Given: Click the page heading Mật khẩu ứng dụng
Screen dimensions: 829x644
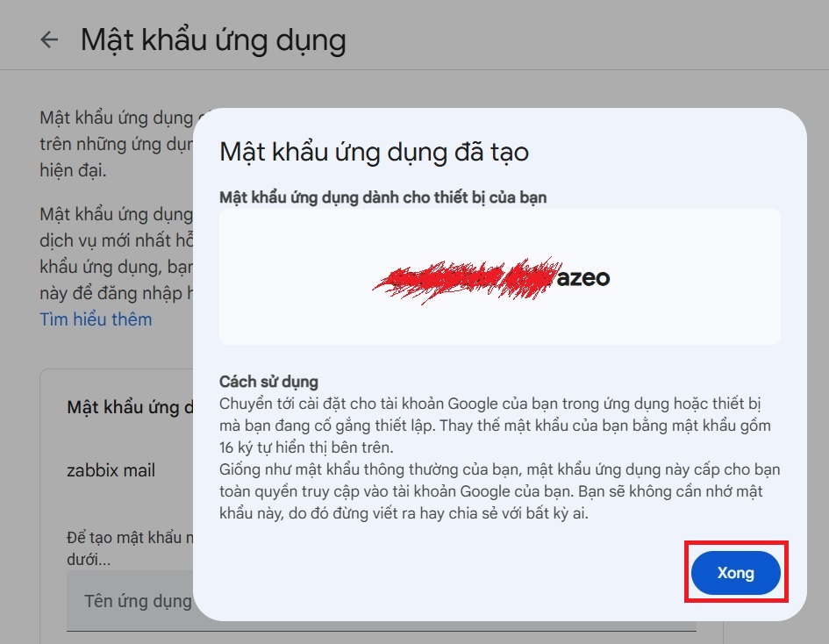Looking at the screenshot, I should [x=213, y=40].
